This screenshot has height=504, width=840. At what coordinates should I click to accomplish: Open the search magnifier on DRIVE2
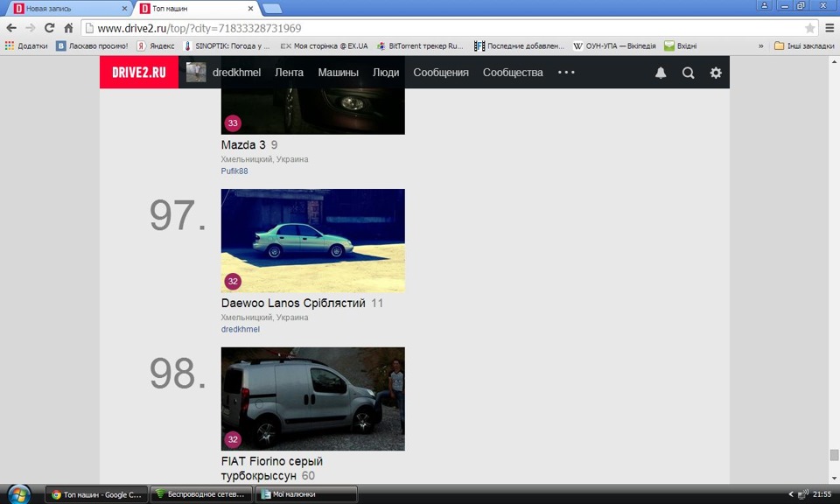[689, 73]
